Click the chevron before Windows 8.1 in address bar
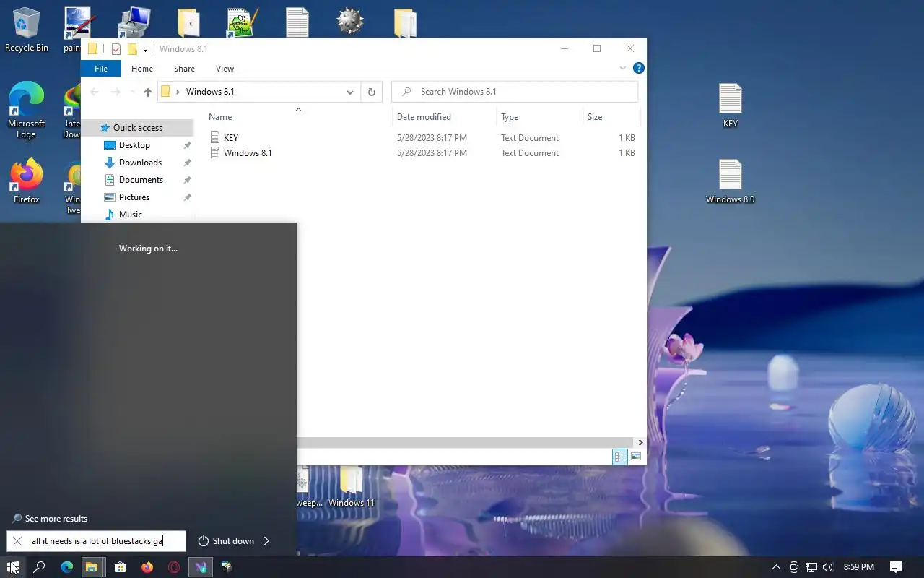Viewport: 924px width, 578px height. pyautogui.click(x=178, y=92)
